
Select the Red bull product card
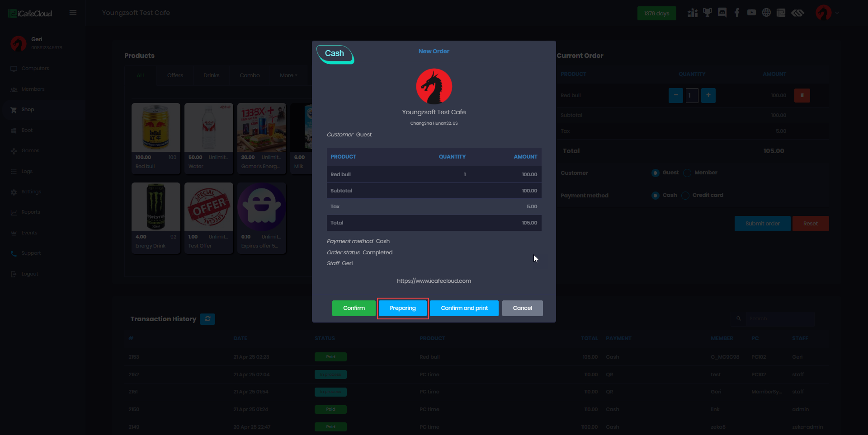156,138
